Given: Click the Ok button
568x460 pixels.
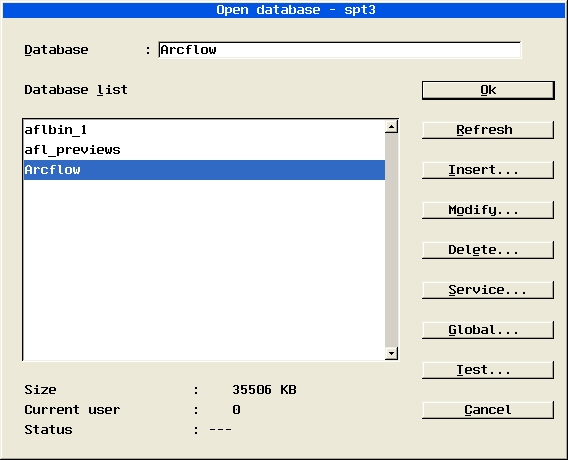Looking at the screenshot, I should [x=488, y=90].
